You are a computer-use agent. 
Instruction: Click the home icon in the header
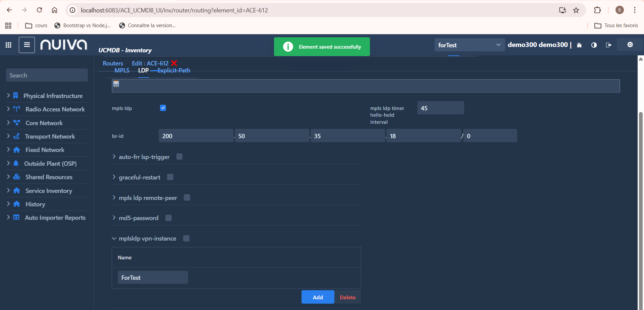click(x=579, y=45)
